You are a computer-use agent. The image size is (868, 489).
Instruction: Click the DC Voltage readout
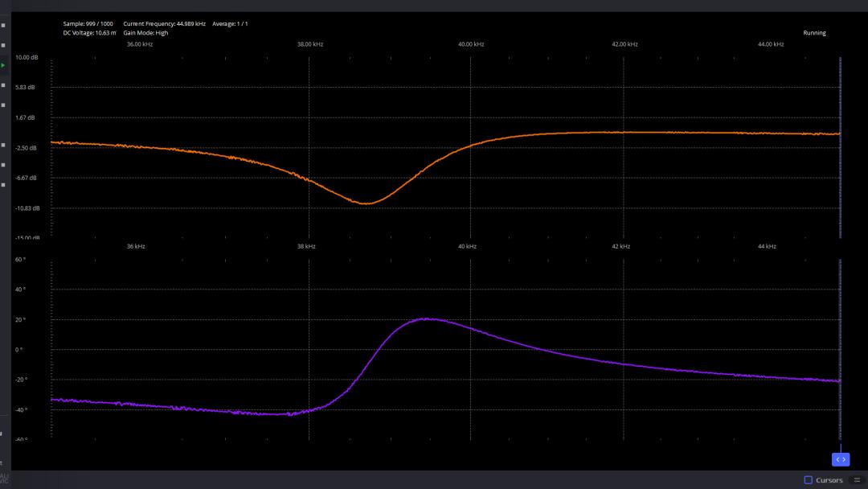89,33
